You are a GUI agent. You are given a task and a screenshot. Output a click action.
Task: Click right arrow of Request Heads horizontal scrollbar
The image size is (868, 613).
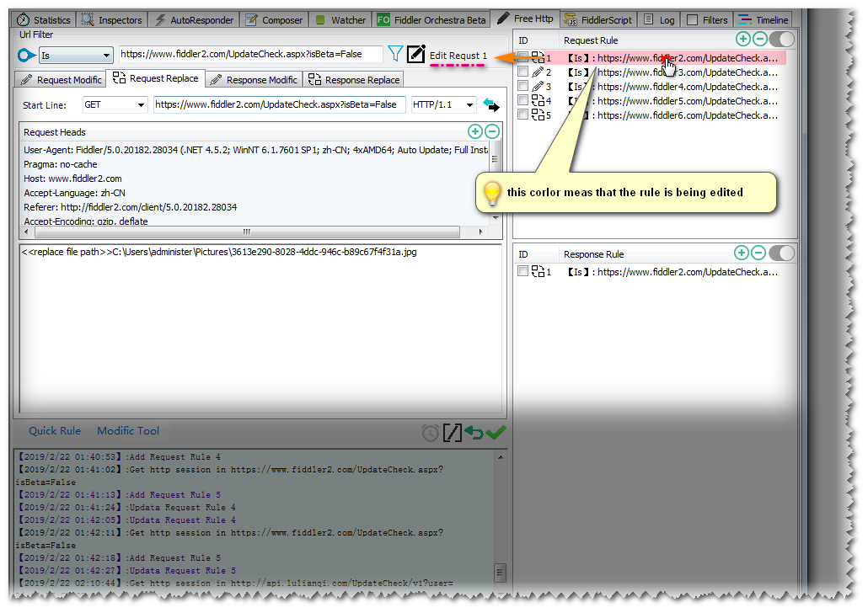(x=480, y=232)
